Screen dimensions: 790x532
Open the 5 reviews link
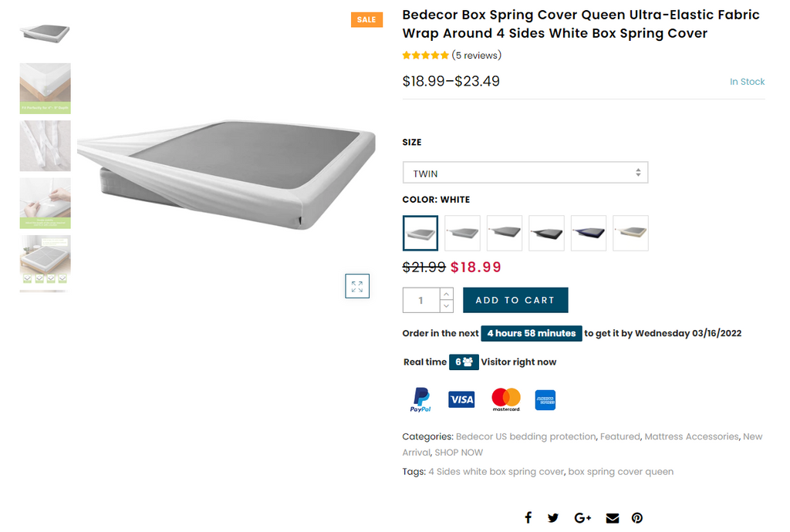477,56
